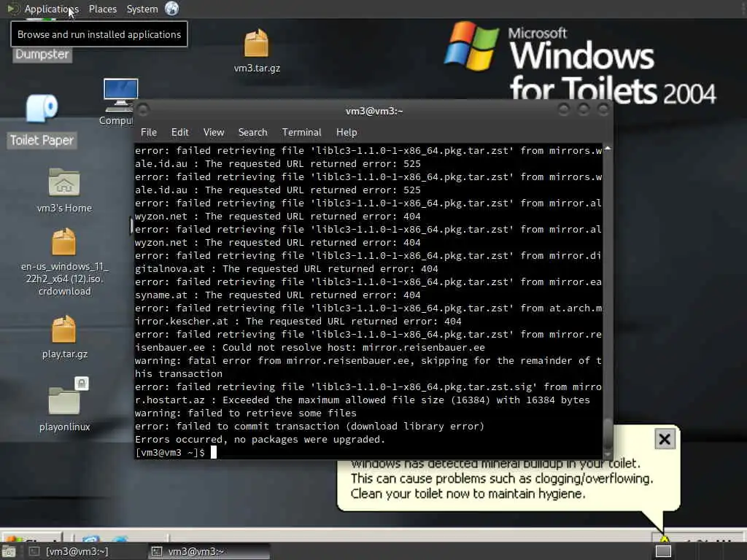Launch the web browser globe icon
Viewport: 747px width, 560px height.
pos(172,9)
